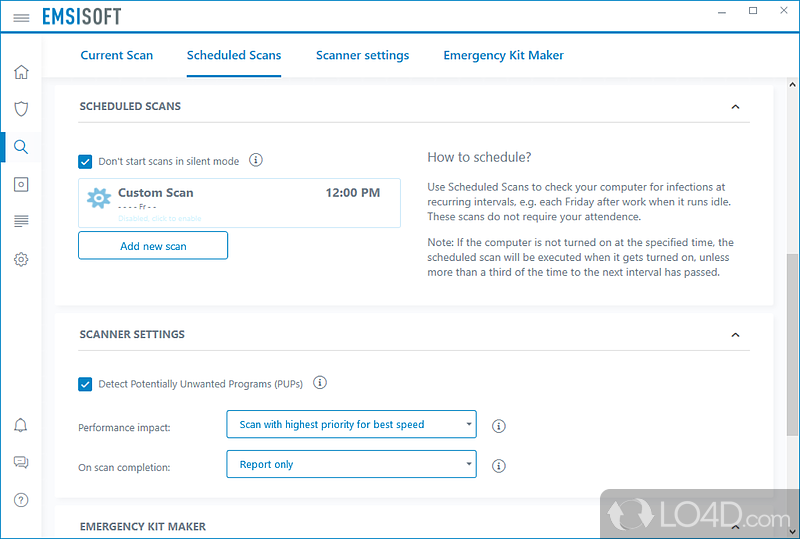Toggle Don't start scans in silent mode
The image size is (800, 539).
tap(86, 161)
